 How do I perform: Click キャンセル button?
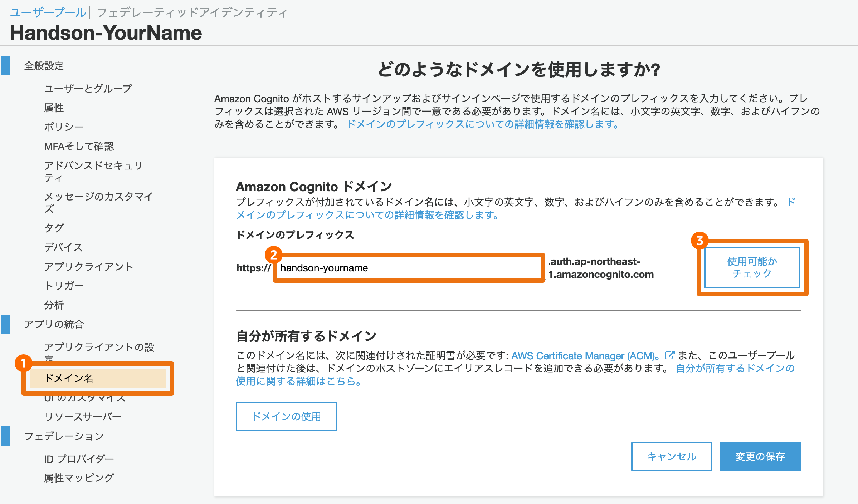[x=672, y=456]
